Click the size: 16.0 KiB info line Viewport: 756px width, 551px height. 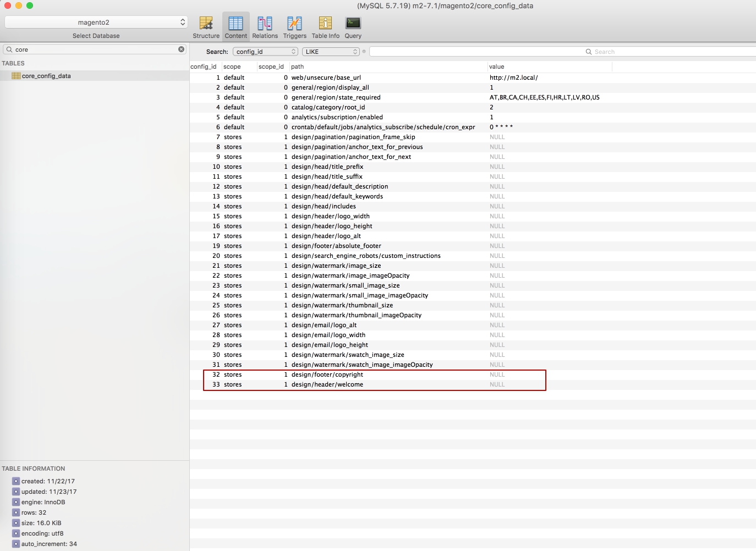coord(41,523)
